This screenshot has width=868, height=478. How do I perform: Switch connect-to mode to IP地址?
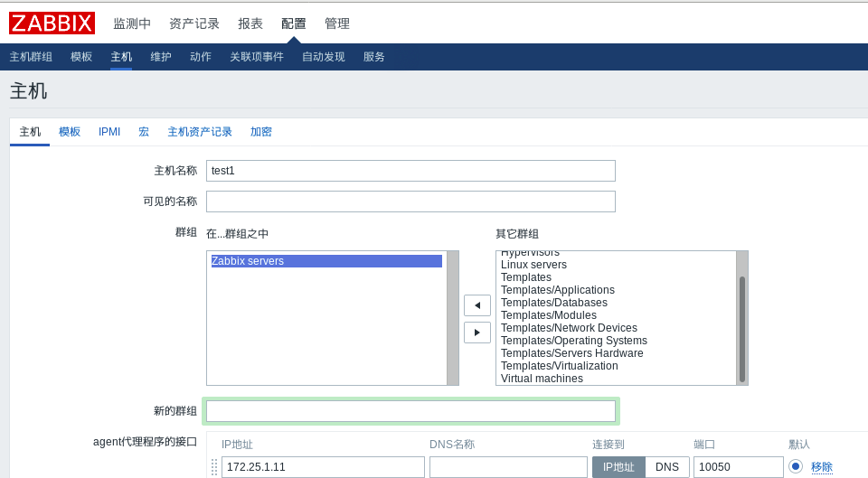click(x=618, y=467)
